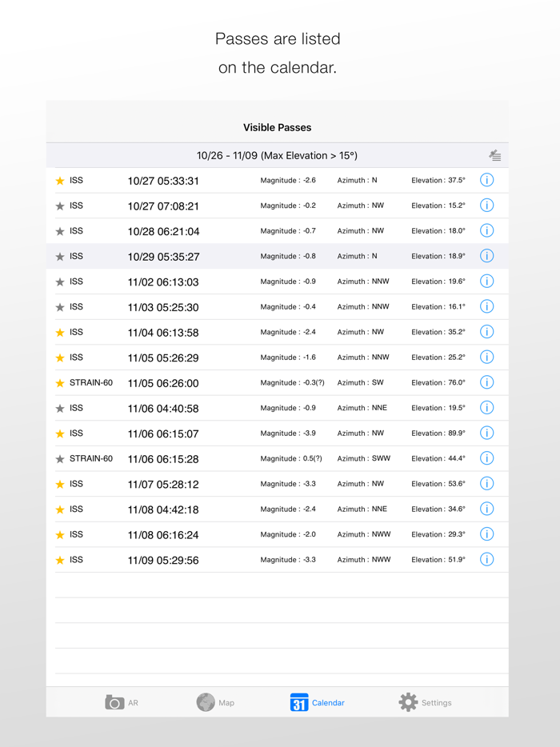
Task: Open the satellite list filter icon
Action: click(x=494, y=155)
